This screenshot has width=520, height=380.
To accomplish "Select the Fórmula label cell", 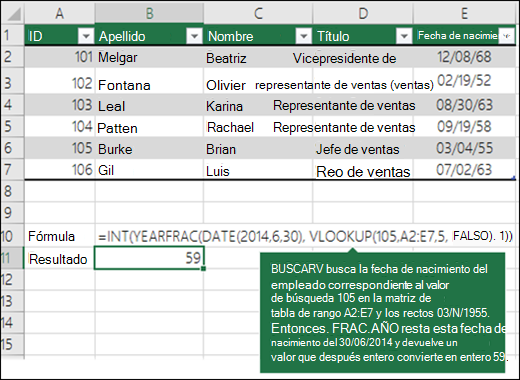I will point(60,236).
